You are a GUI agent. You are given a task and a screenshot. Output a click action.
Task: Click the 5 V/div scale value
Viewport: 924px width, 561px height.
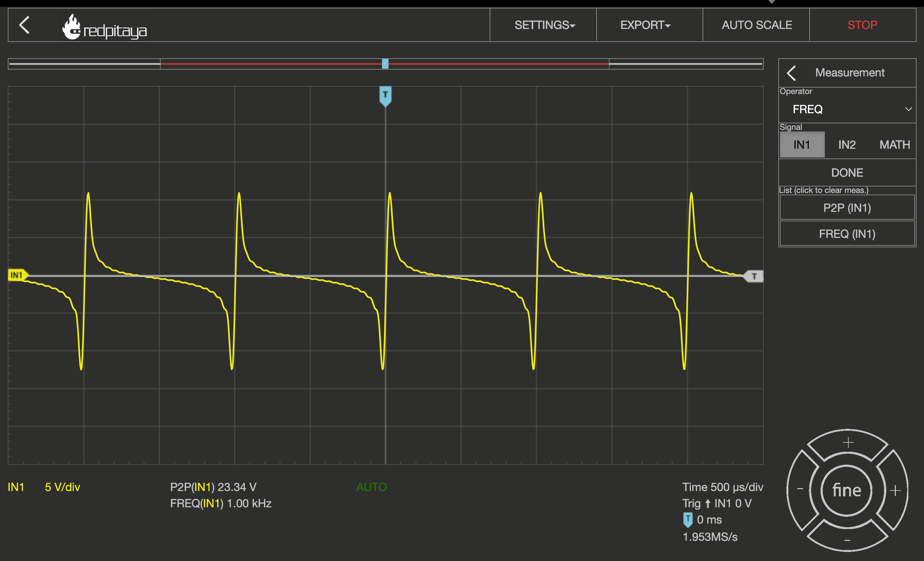(63, 487)
